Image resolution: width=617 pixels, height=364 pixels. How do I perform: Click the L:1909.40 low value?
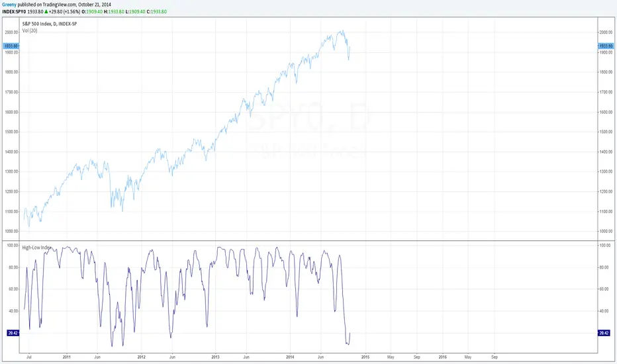[135, 12]
